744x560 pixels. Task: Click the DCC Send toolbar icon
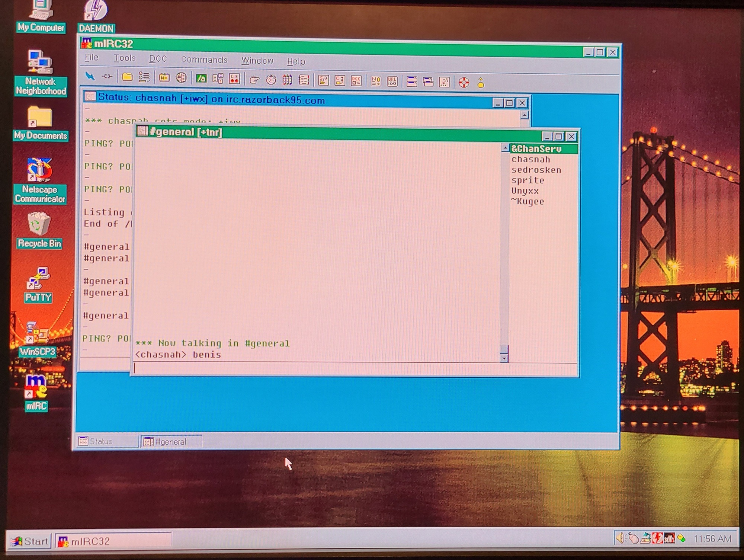pyautogui.click(x=324, y=80)
